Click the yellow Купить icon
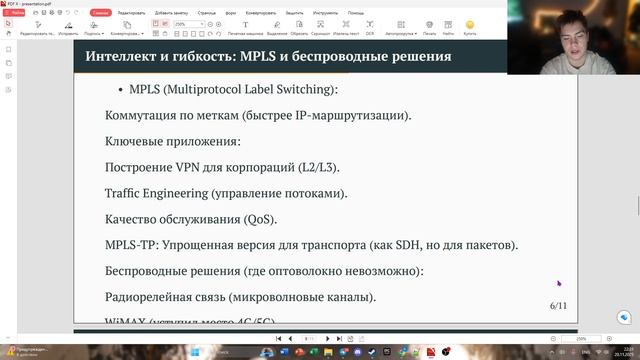The image size is (640, 360). (x=470, y=25)
